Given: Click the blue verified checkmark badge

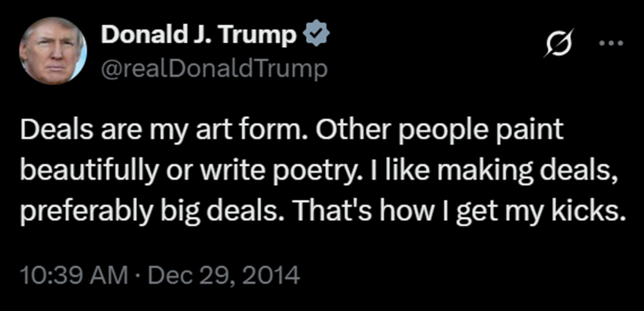Looking at the screenshot, I should 316,35.
